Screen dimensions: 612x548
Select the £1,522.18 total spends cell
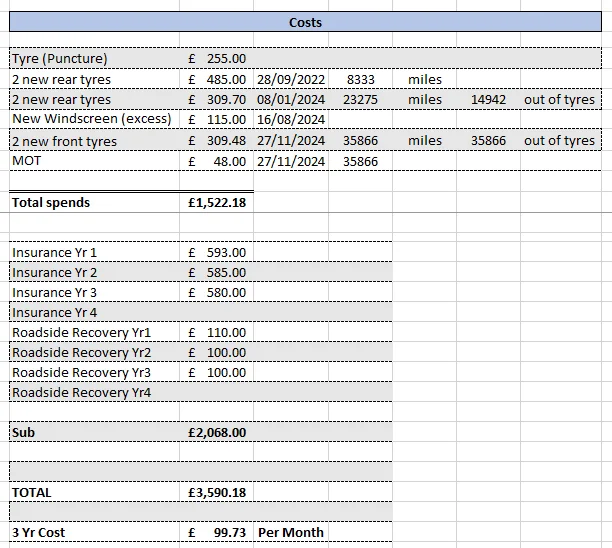click(217, 203)
